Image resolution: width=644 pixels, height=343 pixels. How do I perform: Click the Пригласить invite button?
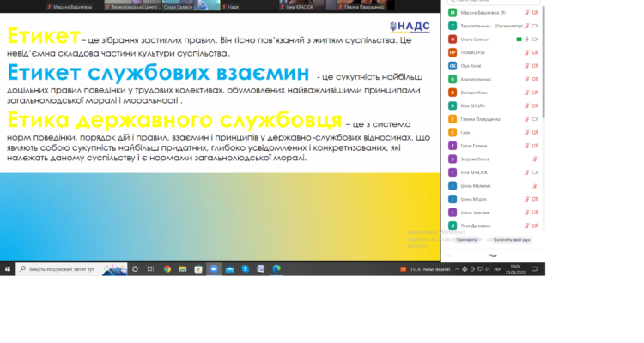tap(466, 240)
